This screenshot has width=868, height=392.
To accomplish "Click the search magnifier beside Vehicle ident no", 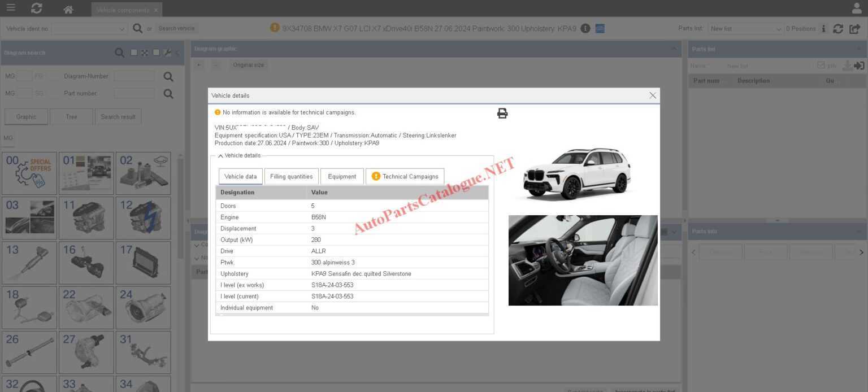I will coord(137,28).
